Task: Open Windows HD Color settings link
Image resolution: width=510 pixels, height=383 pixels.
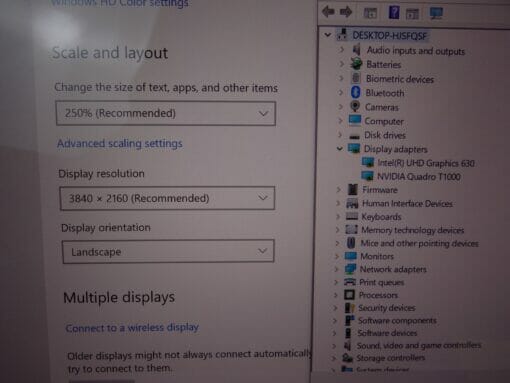Action: pos(120,3)
